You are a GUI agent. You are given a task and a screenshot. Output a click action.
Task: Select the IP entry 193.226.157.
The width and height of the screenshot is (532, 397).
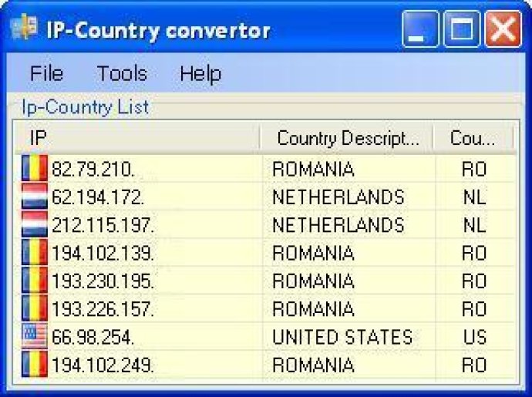tap(103, 309)
